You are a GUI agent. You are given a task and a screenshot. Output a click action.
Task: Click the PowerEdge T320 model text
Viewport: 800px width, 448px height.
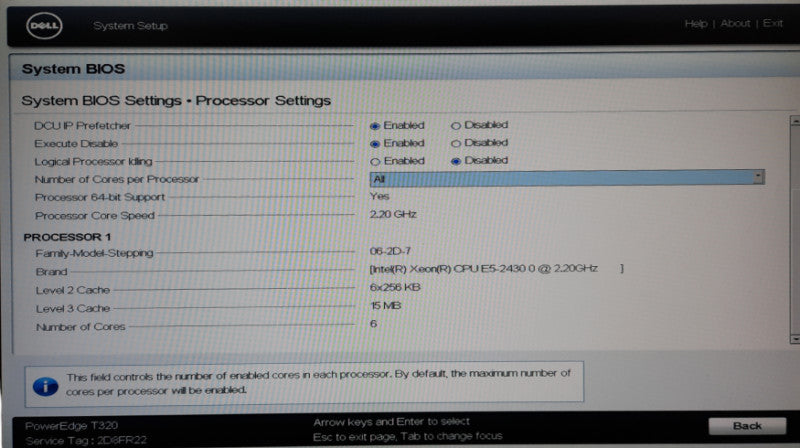click(71, 426)
